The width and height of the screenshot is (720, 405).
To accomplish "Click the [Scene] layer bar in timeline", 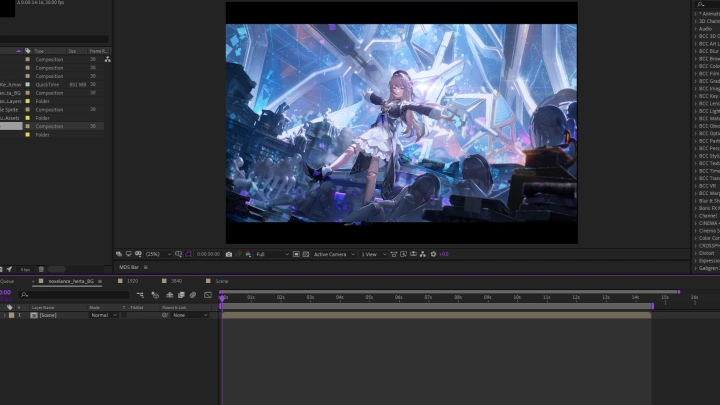I will pos(436,315).
